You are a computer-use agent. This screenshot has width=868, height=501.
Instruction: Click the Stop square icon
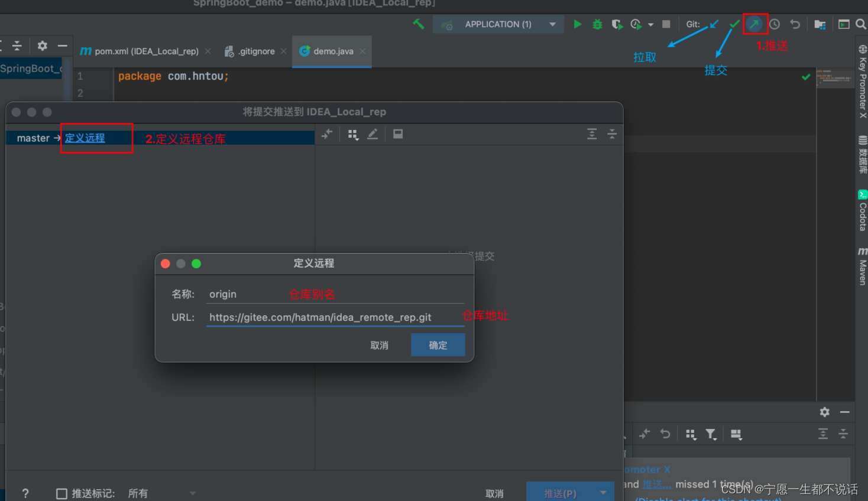click(666, 24)
